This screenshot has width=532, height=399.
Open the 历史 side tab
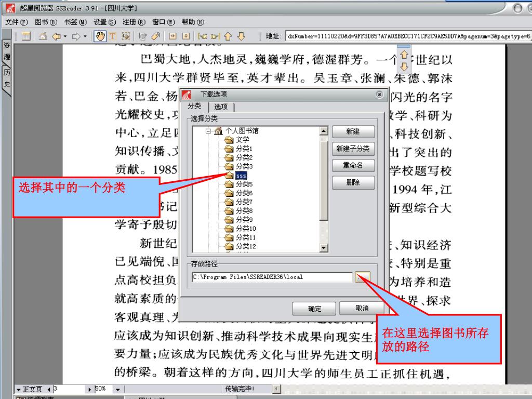tap(7, 78)
